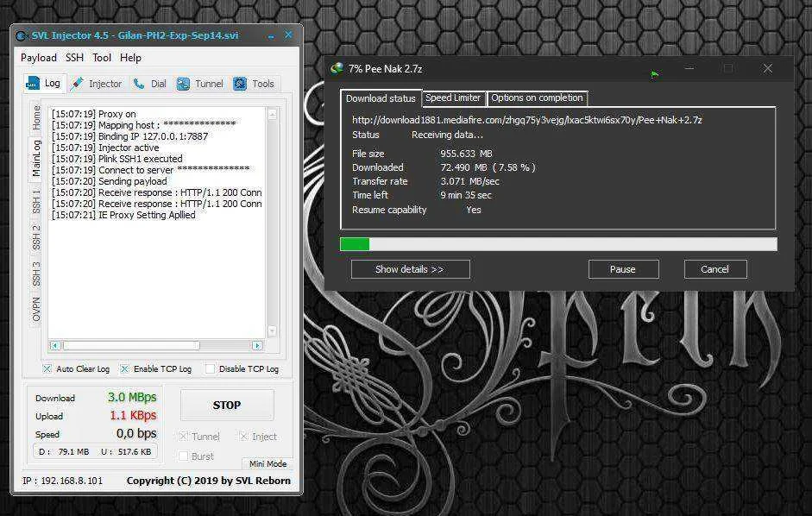
Task: Click the 9 min 35 sec time left value
Action: 466,195
